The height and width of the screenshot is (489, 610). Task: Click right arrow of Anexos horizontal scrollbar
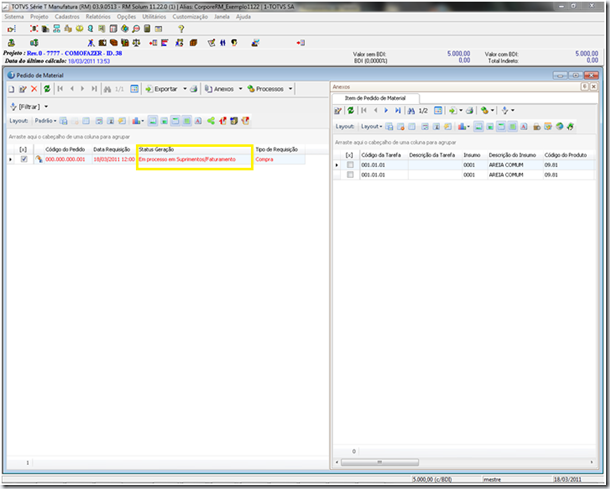pos(592,462)
